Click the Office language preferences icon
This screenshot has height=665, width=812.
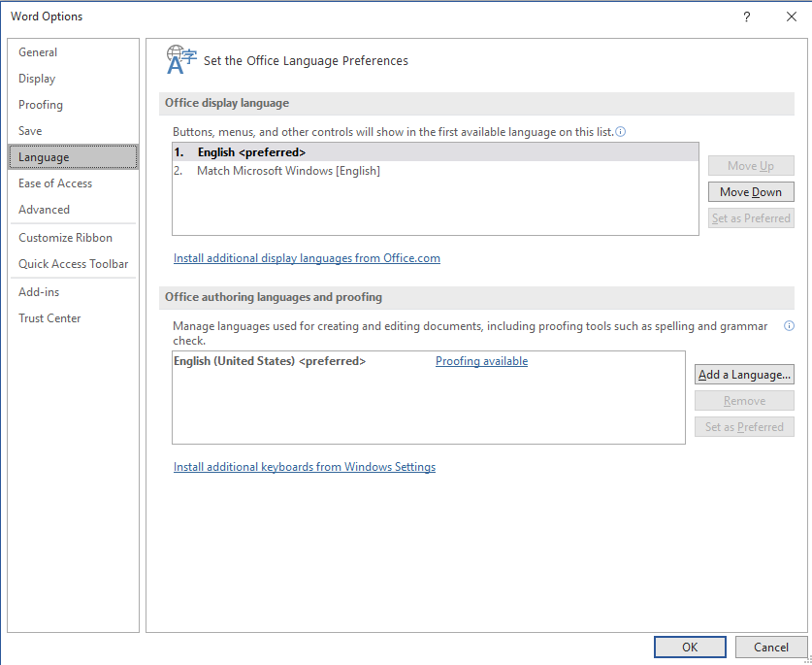coord(181,59)
